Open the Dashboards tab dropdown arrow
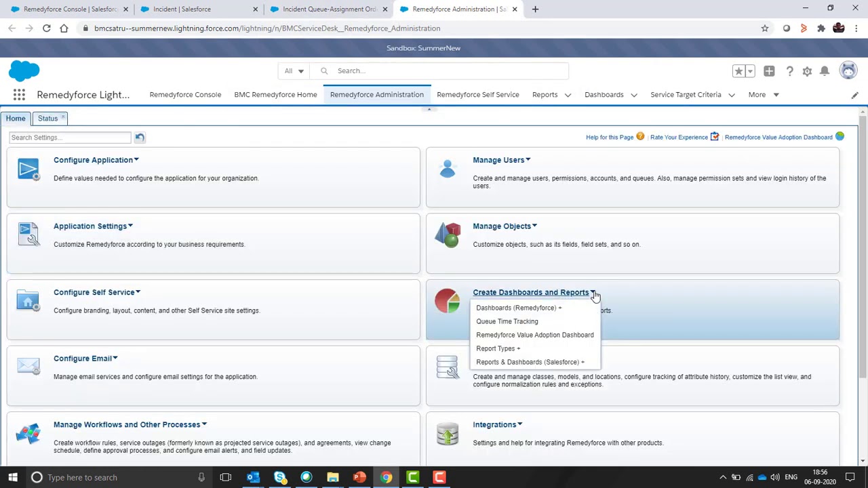Viewport: 868px width, 488px height. [633, 95]
